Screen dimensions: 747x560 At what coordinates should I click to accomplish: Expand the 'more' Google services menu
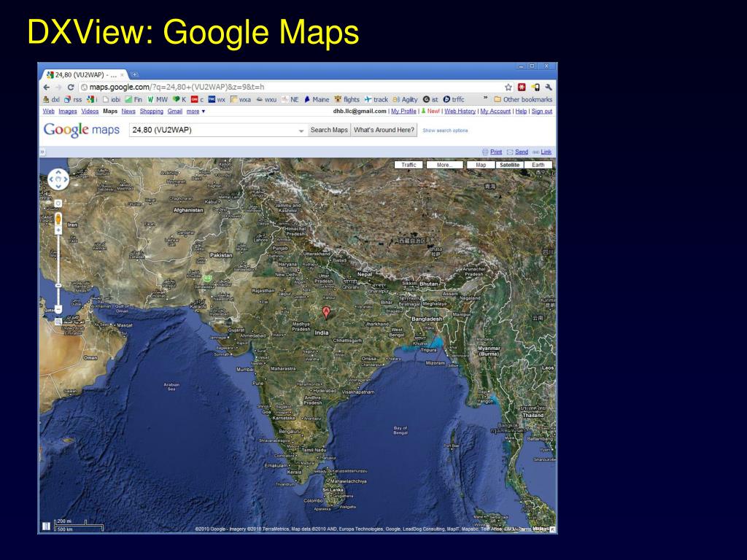196,112
